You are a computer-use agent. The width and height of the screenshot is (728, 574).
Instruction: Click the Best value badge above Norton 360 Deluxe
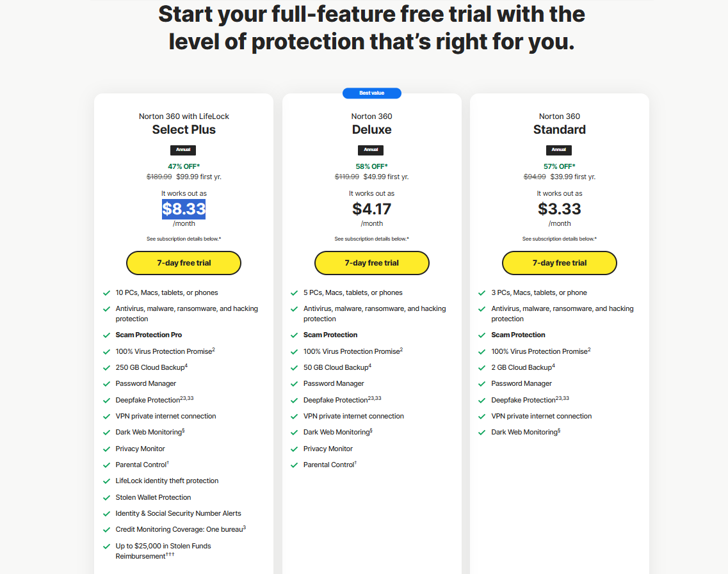(371, 93)
